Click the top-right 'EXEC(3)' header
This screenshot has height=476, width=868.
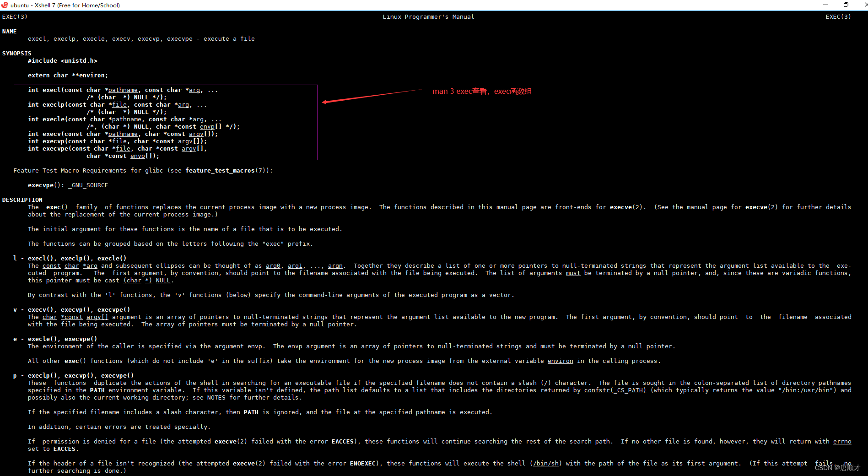pyautogui.click(x=838, y=17)
